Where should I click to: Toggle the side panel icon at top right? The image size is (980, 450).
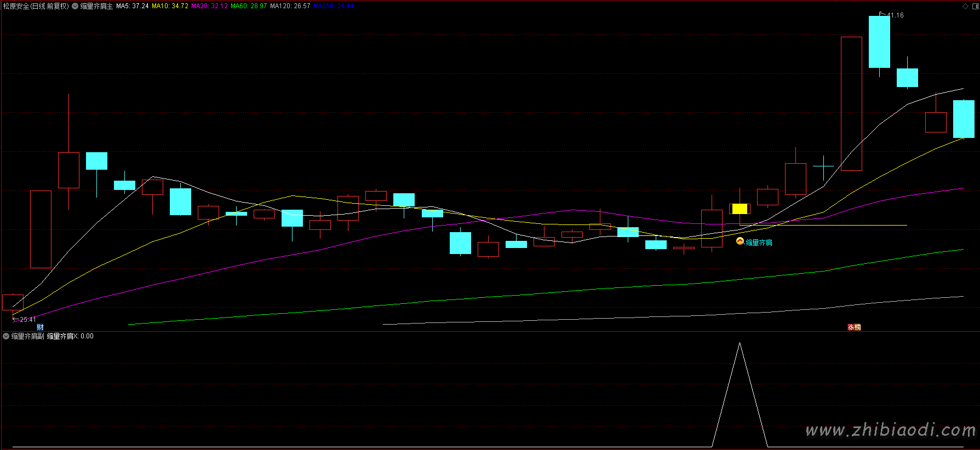975,6
